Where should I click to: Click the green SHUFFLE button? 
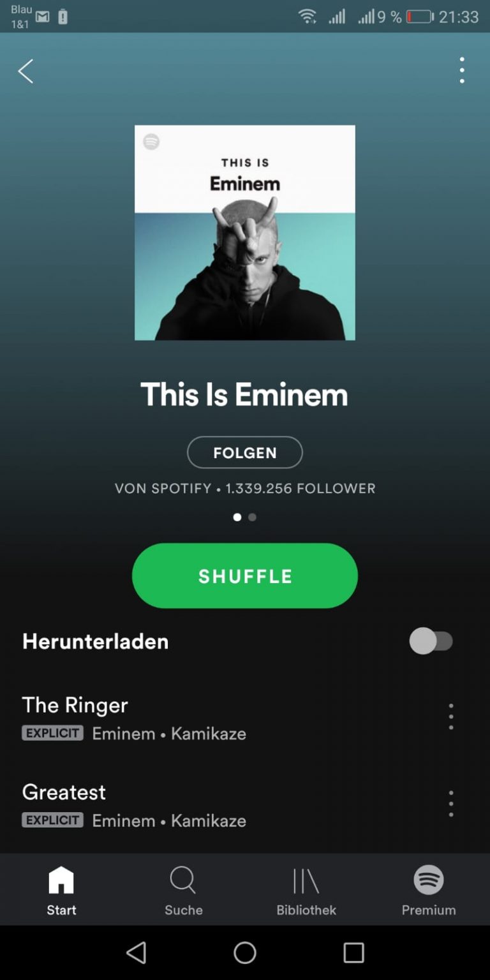(x=245, y=575)
